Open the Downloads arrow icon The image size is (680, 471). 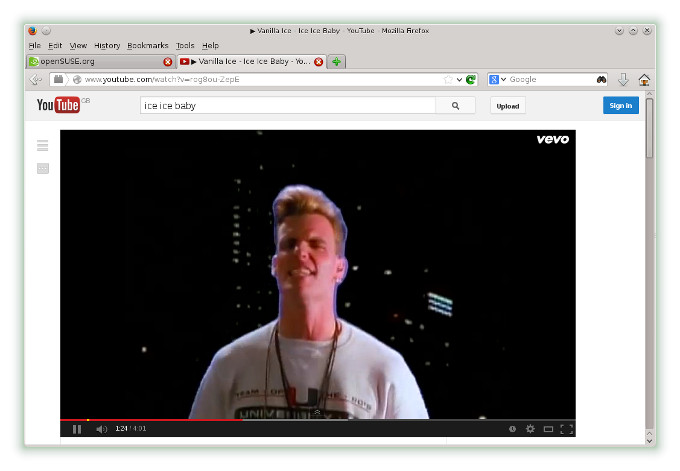[623, 79]
